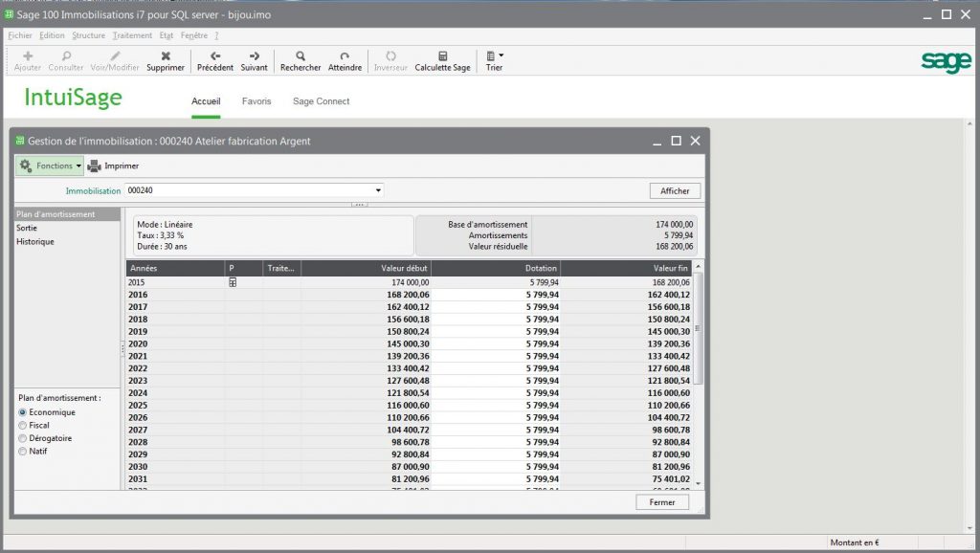Click the Voir/Modifier pencil icon

[115, 56]
